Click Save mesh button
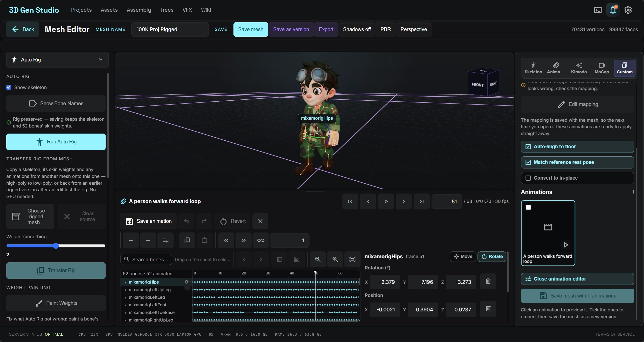Screen dimensions: 644x342 pos(251,29)
